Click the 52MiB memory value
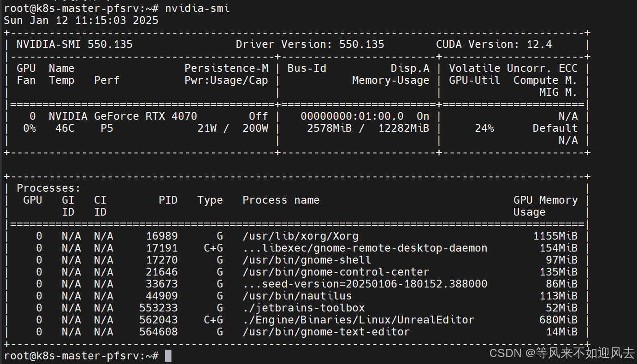The width and height of the screenshot is (637, 364). pyautogui.click(x=562, y=308)
